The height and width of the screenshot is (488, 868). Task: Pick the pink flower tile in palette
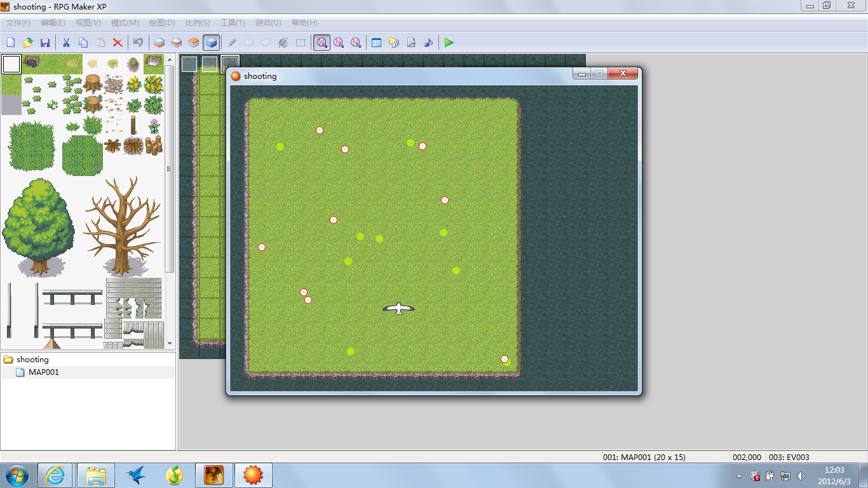pyautogui.click(x=154, y=125)
